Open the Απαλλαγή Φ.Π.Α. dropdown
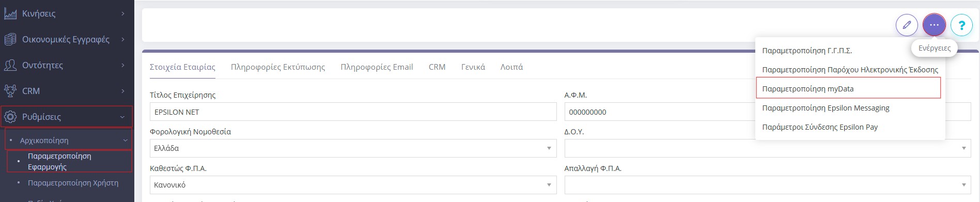The width and height of the screenshot is (980, 202). coord(767,185)
